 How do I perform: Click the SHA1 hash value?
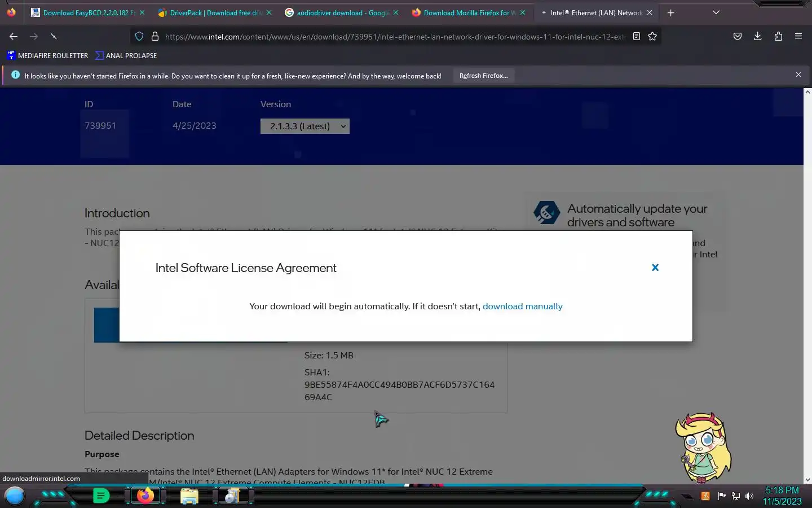(399, 391)
